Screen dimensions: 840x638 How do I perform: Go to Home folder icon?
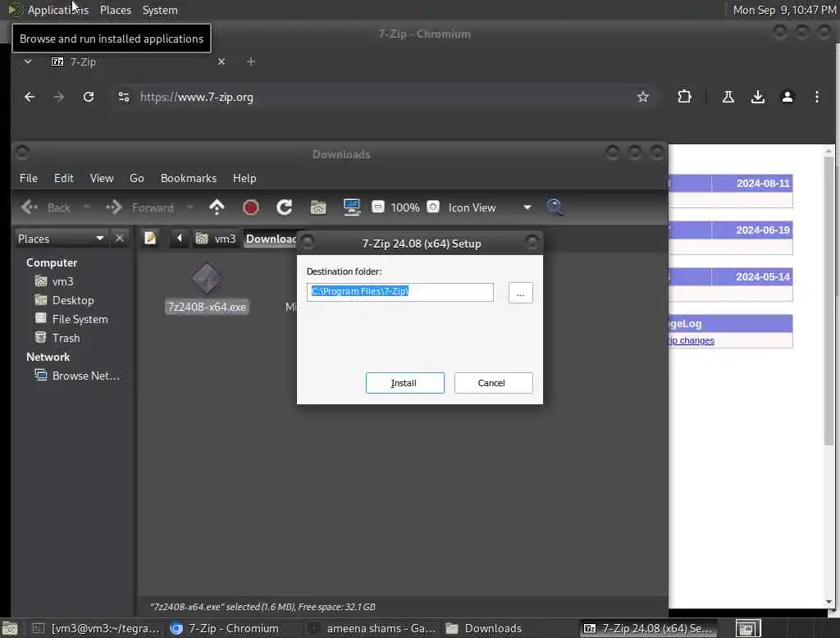(318, 207)
